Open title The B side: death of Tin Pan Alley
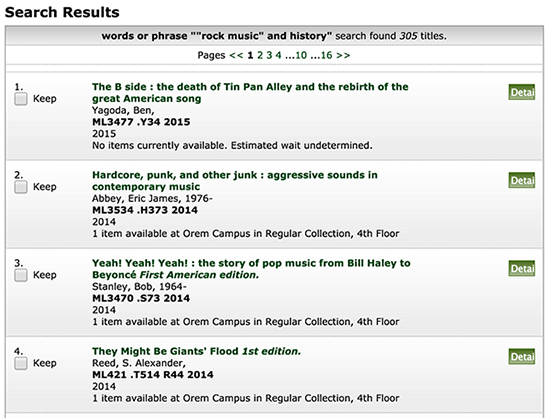The height and width of the screenshot is (418, 550). 250,93
